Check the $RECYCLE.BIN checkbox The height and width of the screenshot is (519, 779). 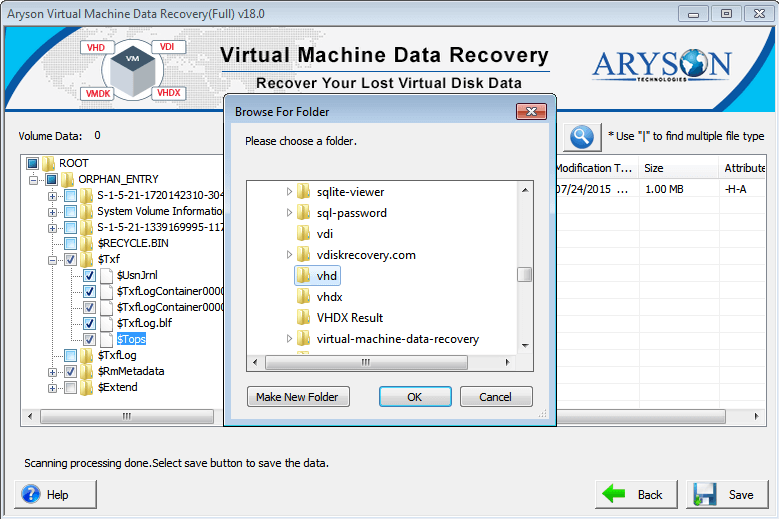[71, 243]
